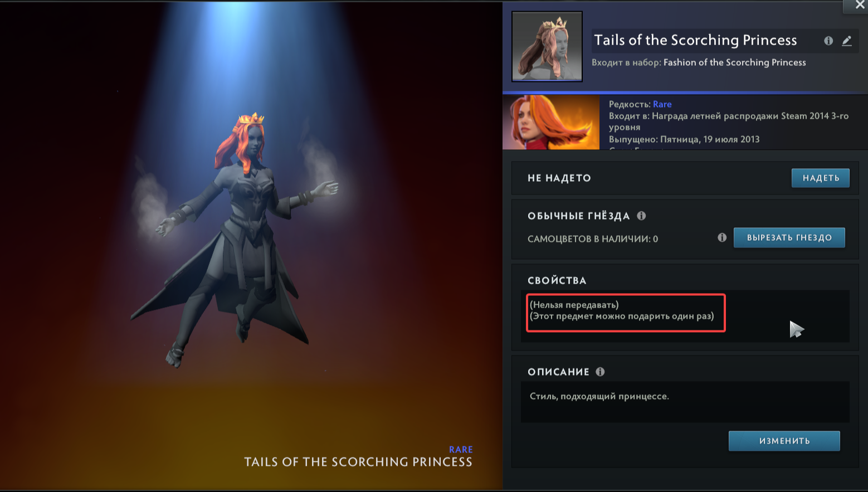Click the Steam 2014 summer sale reward text
Image resolution: width=868 pixels, height=492 pixels.
tap(729, 121)
